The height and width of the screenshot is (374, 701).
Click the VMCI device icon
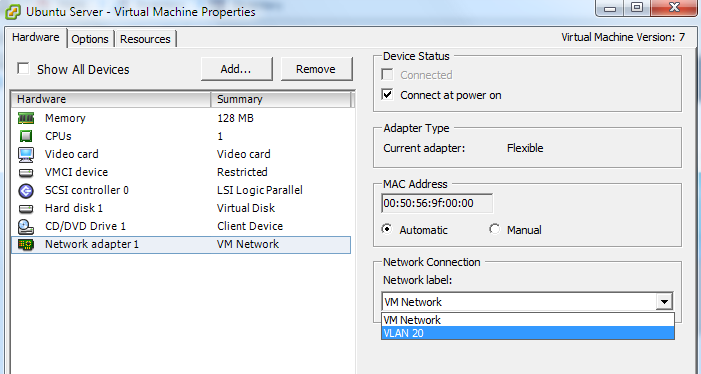26,172
